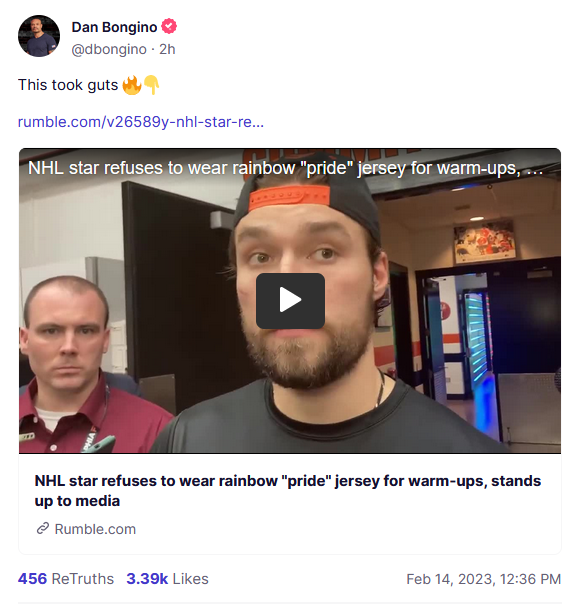Click the truncated ellipsis on video title overlay
The height and width of the screenshot is (604, 577).
[x=535, y=169]
